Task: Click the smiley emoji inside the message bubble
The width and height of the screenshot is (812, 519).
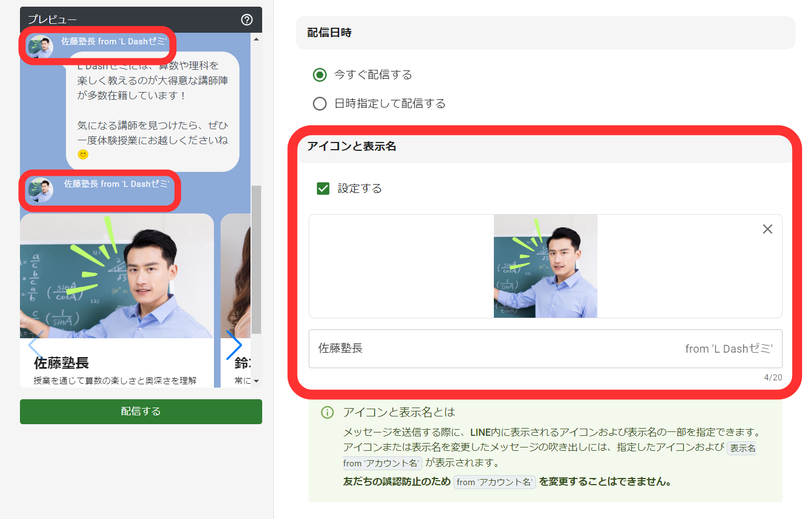Action: (x=83, y=154)
